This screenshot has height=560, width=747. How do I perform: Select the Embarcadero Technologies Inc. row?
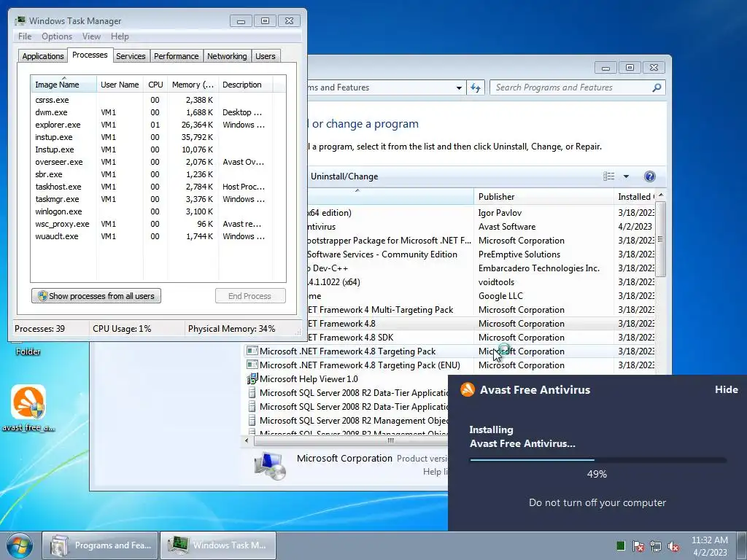click(x=481, y=268)
